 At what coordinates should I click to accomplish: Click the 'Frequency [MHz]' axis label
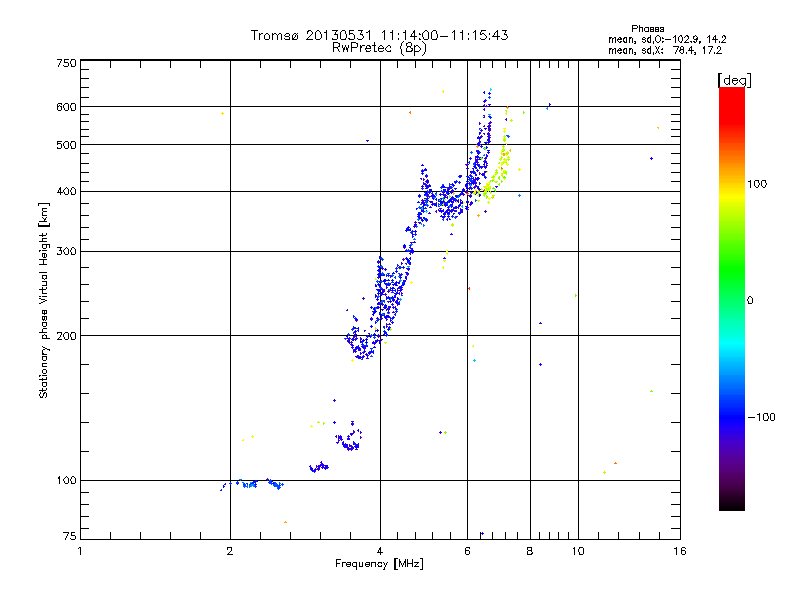coord(379,564)
